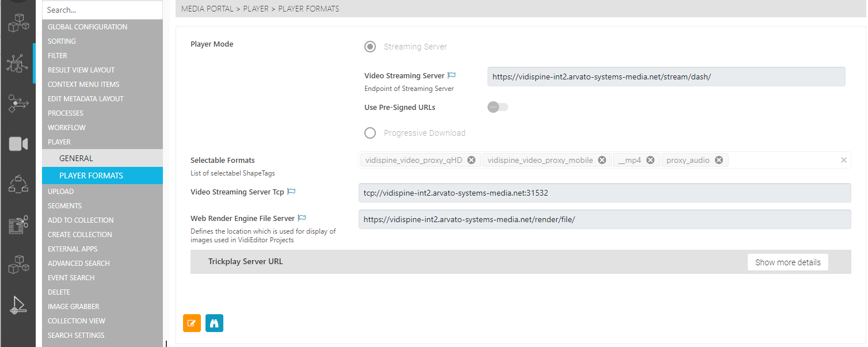Toggle the Use Pre-Signed URLs switch

497,107
